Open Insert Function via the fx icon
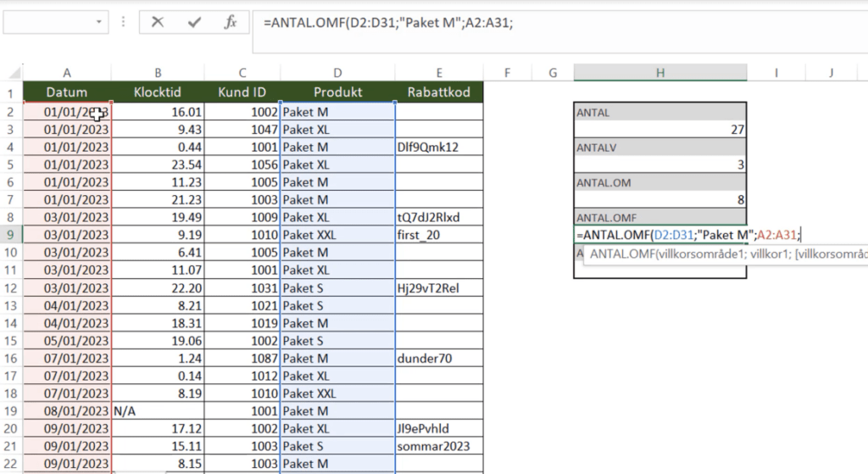 (x=230, y=22)
